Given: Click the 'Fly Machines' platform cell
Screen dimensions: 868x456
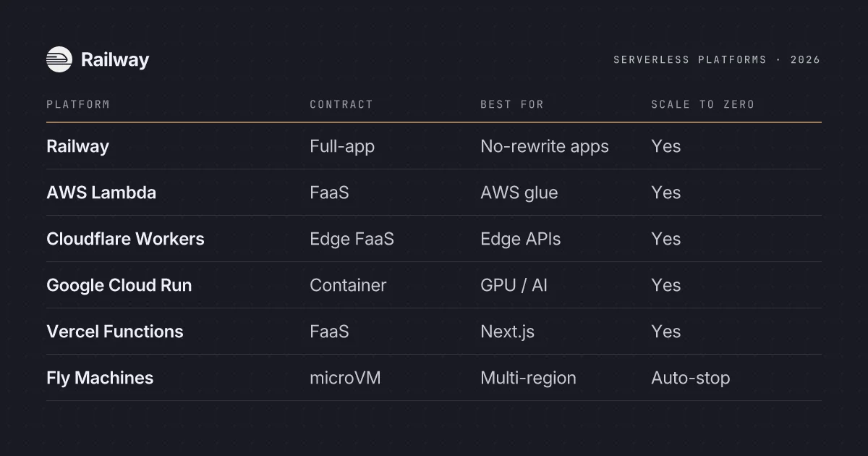Looking at the screenshot, I should (100, 378).
